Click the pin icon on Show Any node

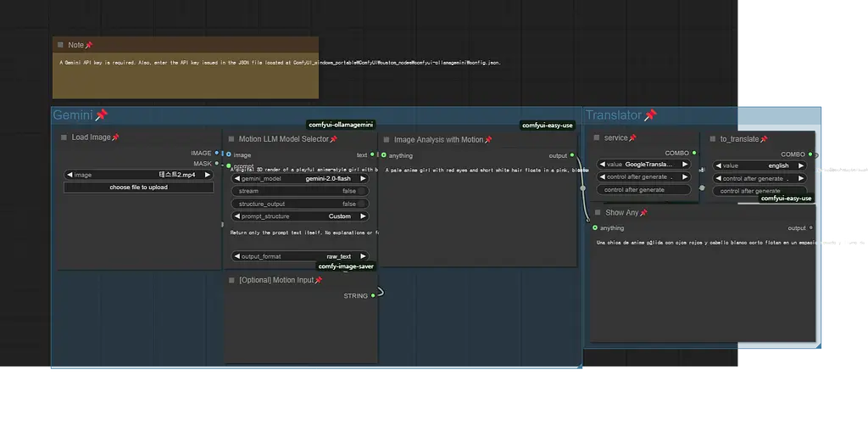[643, 213]
